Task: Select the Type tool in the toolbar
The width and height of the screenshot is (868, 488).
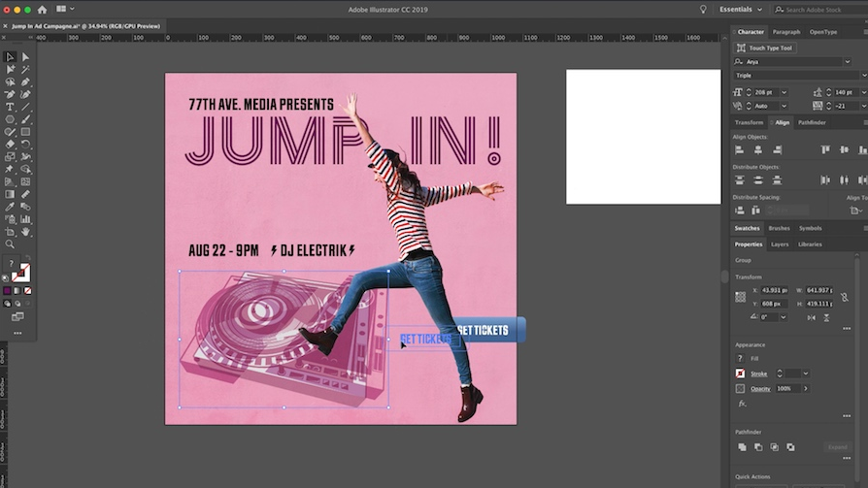Action: (11, 107)
